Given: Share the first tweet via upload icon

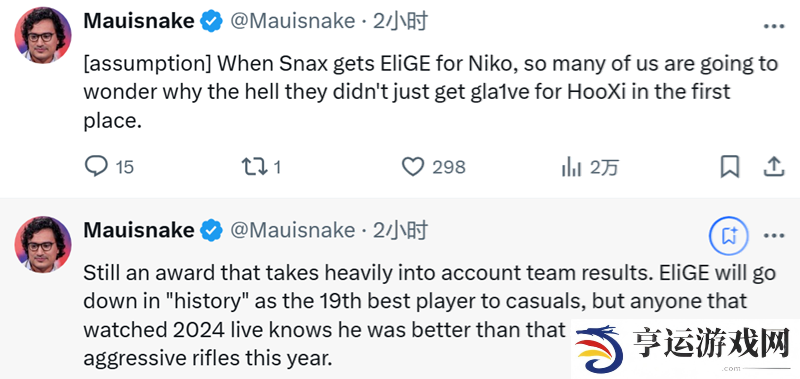Looking at the screenshot, I should pos(773,167).
